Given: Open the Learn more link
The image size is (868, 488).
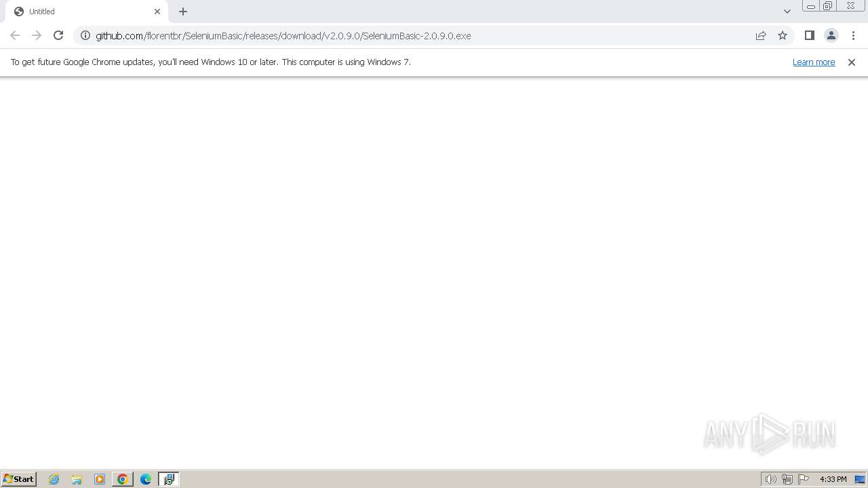Looking at the screenshot, I should click(x=814, y=62).
